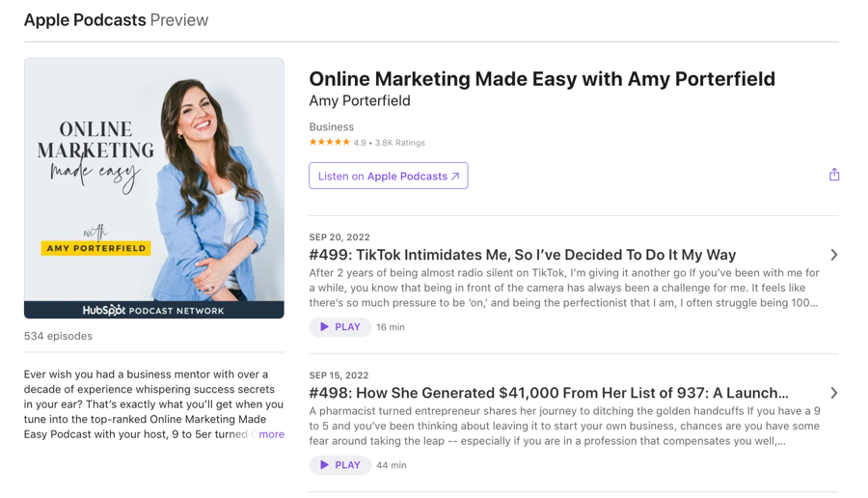Click the 44 min duration label

tap(392, 465)
